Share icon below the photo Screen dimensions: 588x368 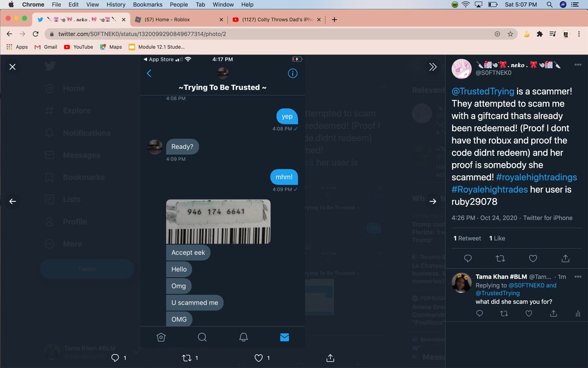click(x=330, y=358)
